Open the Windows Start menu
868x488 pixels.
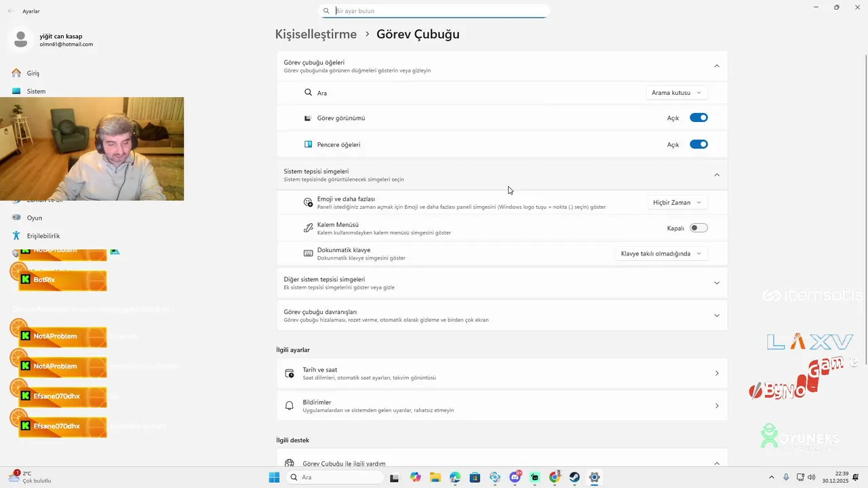(x=274, y=477)
